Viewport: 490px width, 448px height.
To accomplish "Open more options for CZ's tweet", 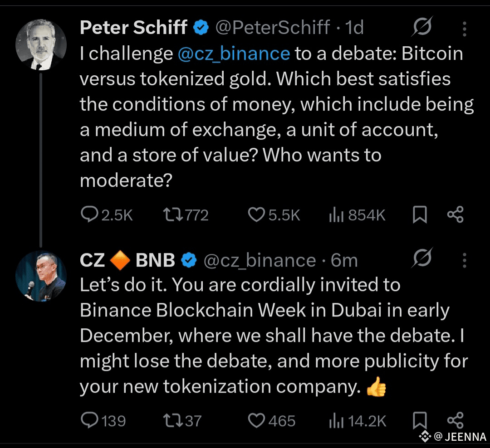I will coord(464,261).
